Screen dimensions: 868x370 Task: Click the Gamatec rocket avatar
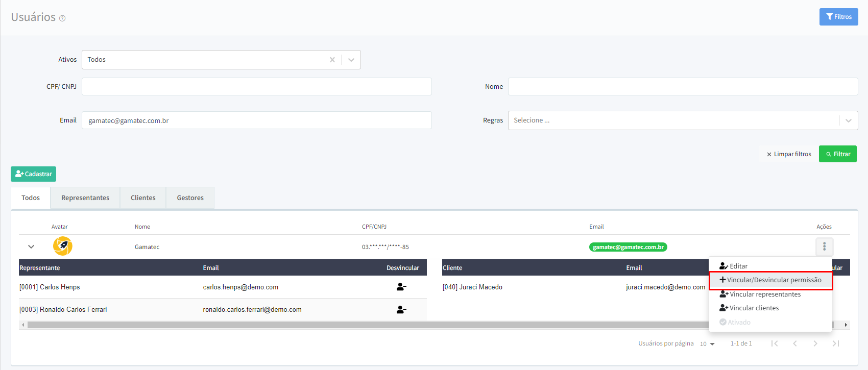(x=63, y=246)
